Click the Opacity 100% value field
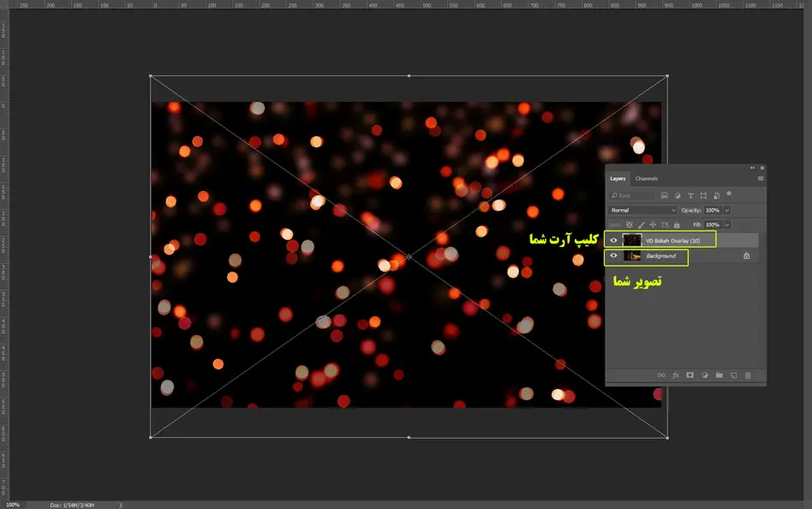This screenshot has height=509, width=812. (x=713, y=210)
